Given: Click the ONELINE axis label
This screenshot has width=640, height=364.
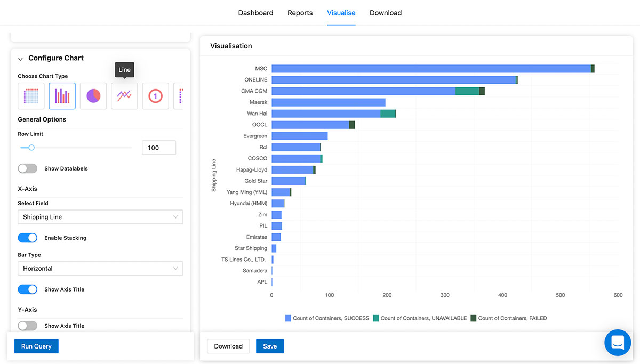Looking at the screenshot, I should [x=256, y=80].
